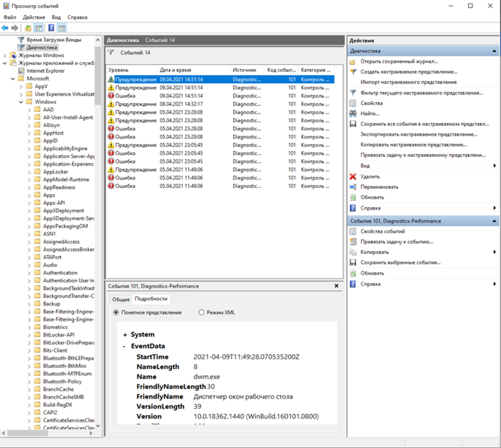Click the Свойства событий icon
501x448 pixels.
[x=353, y=231]
